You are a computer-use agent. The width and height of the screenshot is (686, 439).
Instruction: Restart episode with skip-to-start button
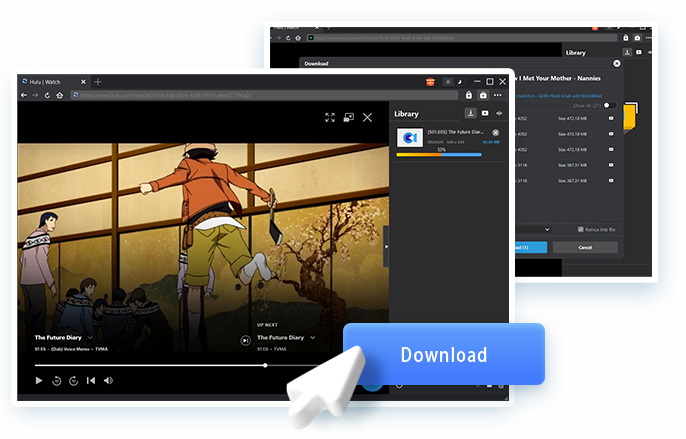coord(91,380)
